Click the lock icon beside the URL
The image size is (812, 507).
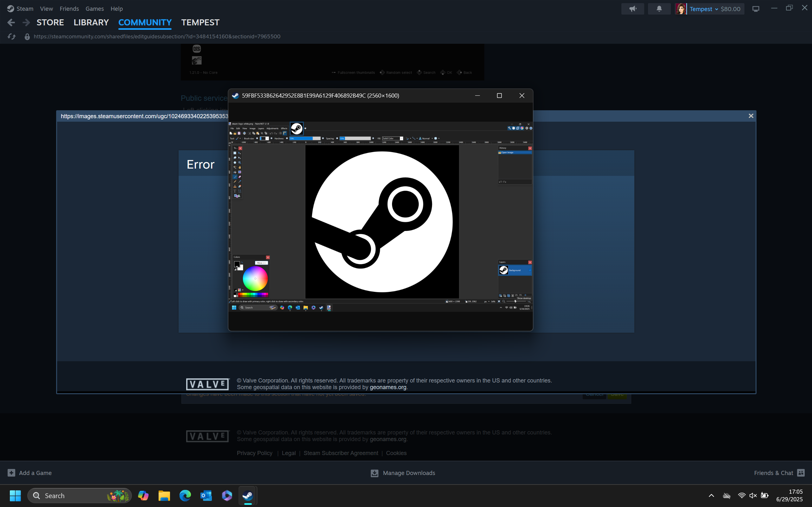click(x=27, y=36)
